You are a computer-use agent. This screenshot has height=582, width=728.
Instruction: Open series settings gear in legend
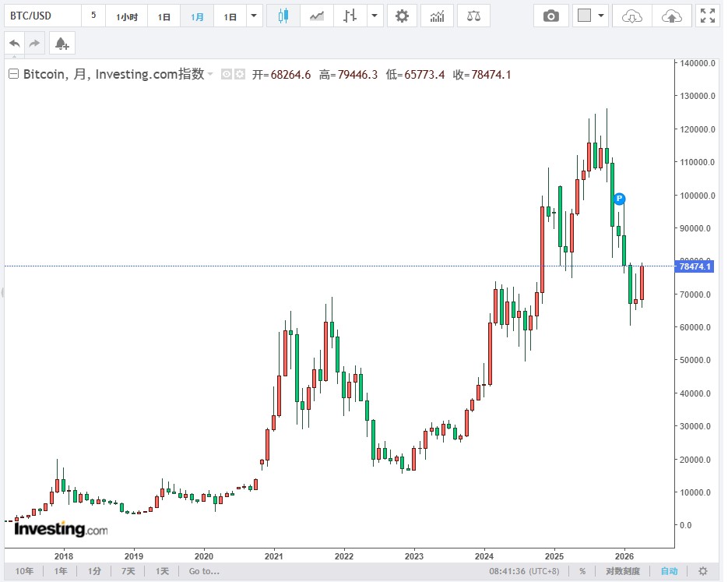tap(240, 74)
